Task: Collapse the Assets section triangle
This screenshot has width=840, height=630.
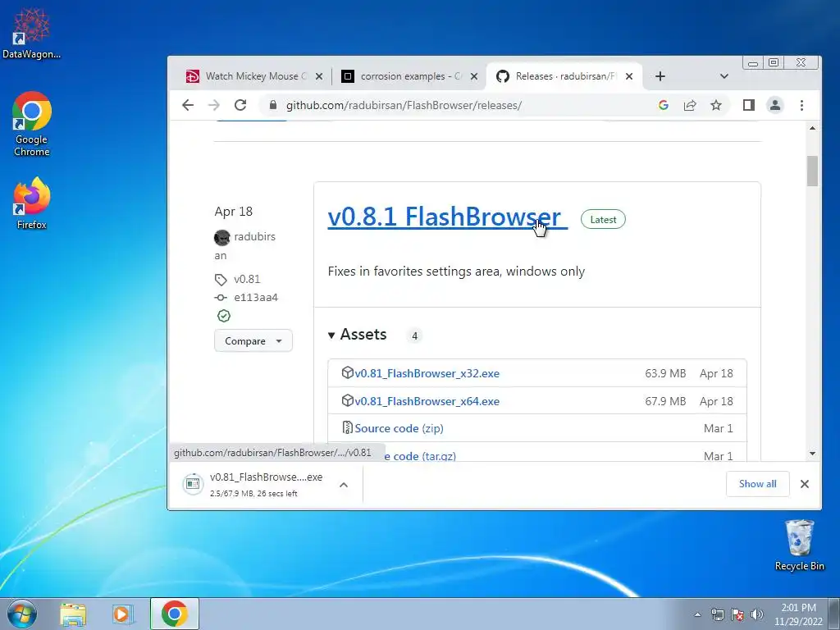Action: (x=331, y=336)
